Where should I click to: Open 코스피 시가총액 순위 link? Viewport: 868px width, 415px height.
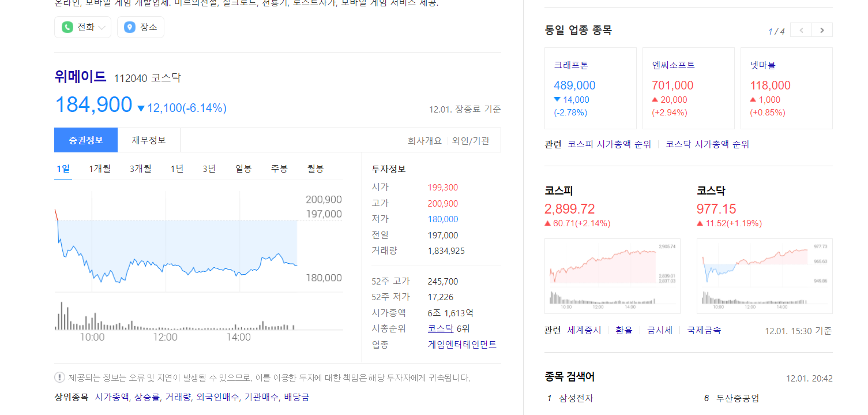coord(610,144)
